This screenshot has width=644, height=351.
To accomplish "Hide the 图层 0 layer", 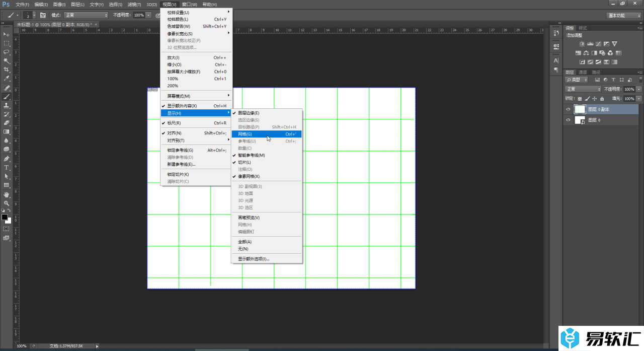I will [568, 120].
